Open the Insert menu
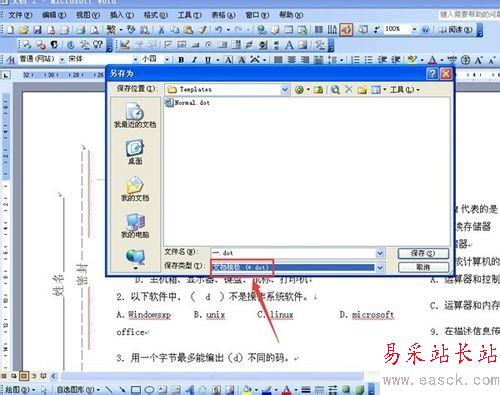The image size is (500, 395). point(122,15)
